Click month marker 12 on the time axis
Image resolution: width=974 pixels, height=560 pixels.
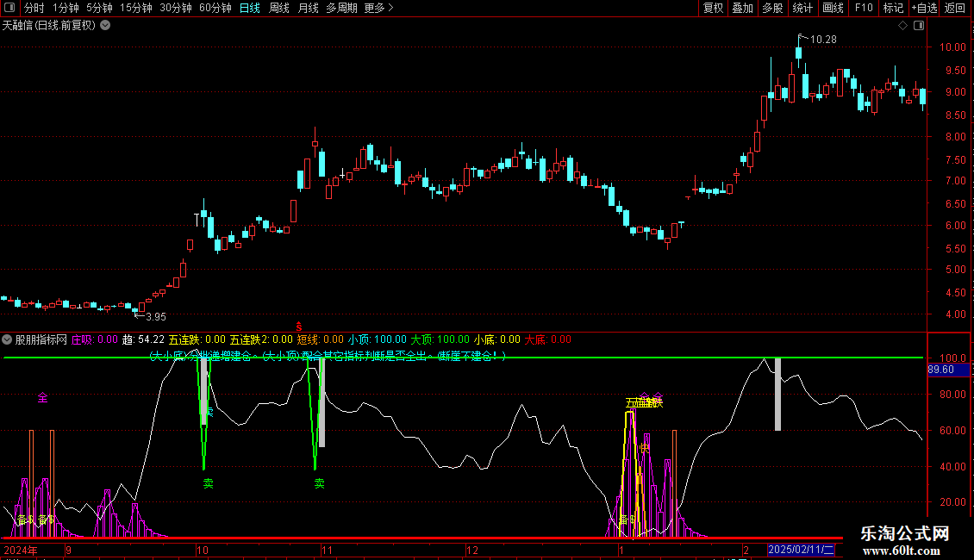[472, 550]
